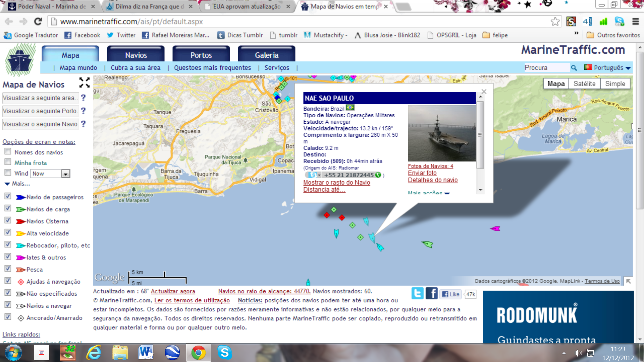Image resolution: width=644 pixels, height=362 pixels.
Task: Click Enviar foto link
Action: pyautogui.click(x=422, y=173)
